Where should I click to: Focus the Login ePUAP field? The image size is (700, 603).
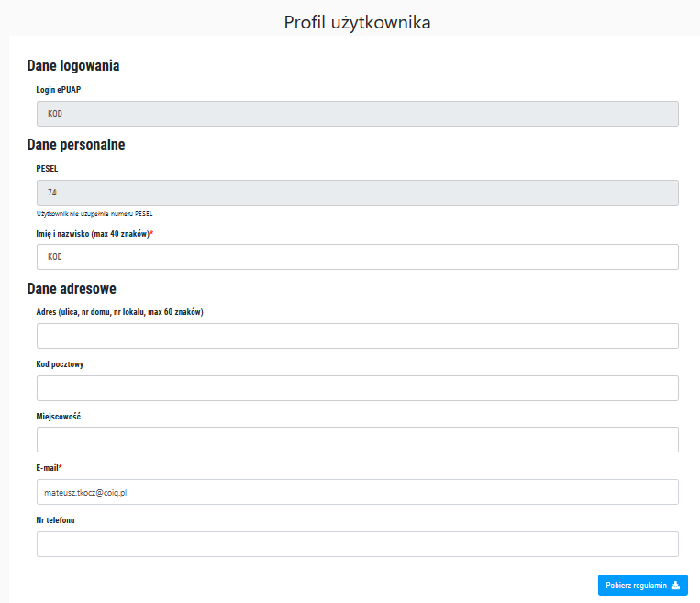[x=358, y=114]
